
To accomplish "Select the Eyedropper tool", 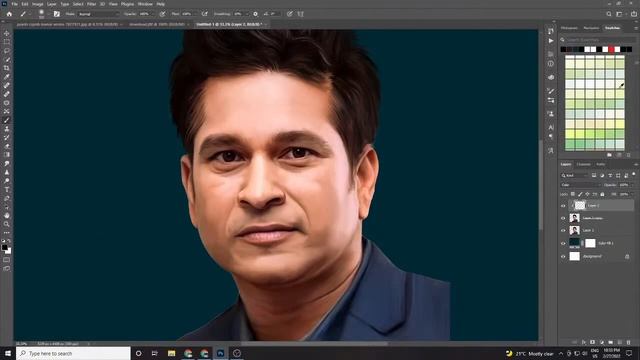I will pyautogui.click(x=7, y=77).
